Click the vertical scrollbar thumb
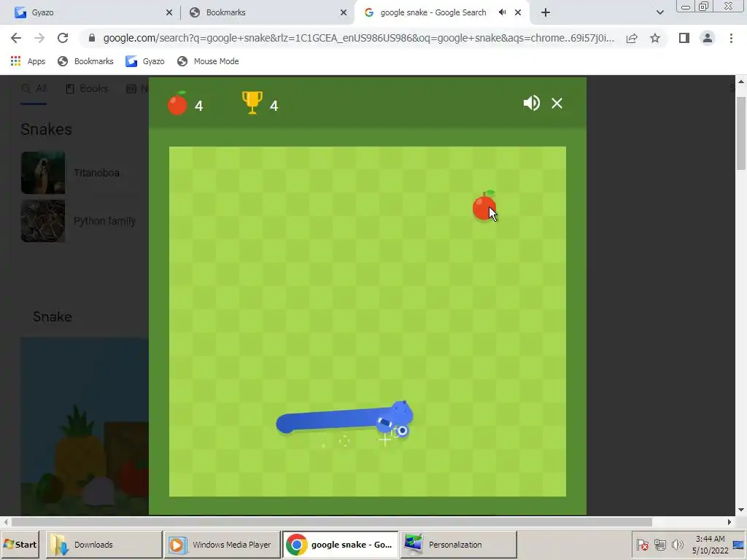This screenshot has height=560, width=747. click(741, 133)
